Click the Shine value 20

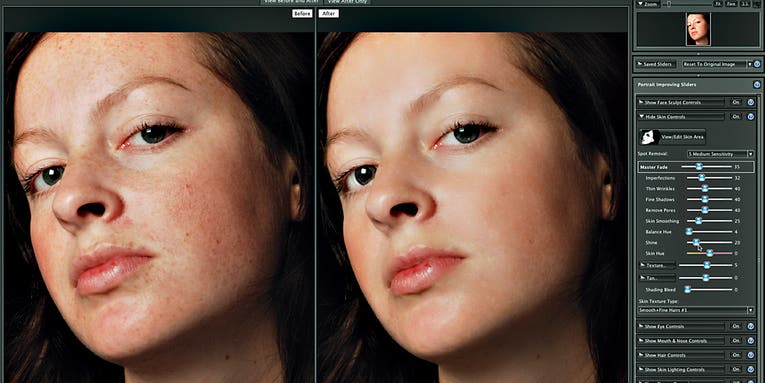pos(737,242)
